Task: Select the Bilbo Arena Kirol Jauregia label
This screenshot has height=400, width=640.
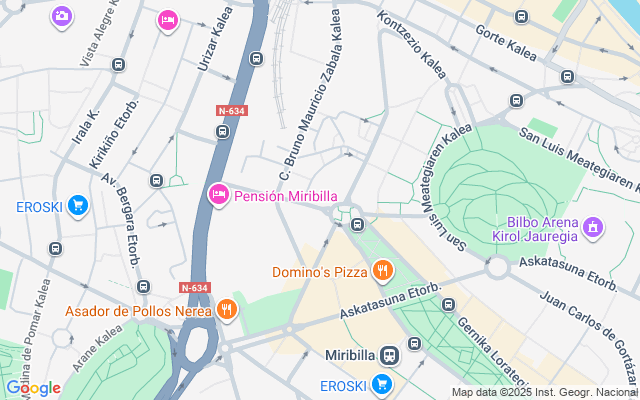Action: coord(535,229)
